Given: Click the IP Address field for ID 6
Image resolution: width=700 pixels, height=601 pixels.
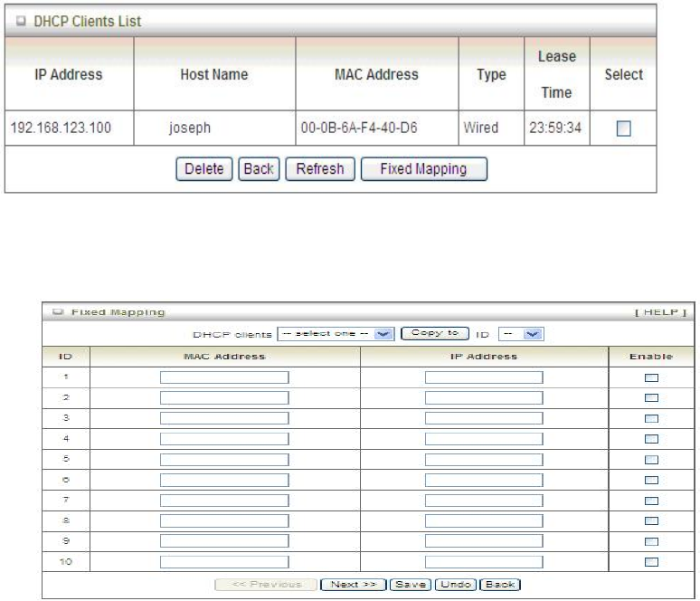Looking at the screenshot, I should 484,480.
